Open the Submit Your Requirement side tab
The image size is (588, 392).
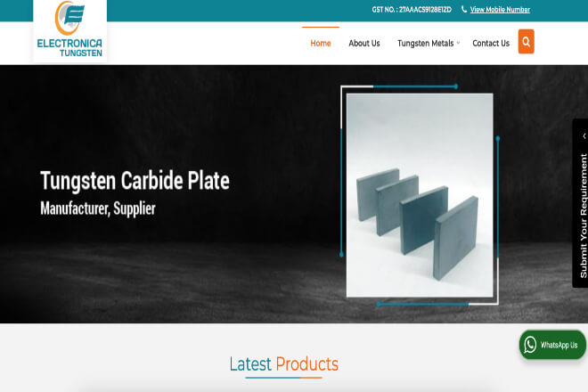[x=584, y=216]
